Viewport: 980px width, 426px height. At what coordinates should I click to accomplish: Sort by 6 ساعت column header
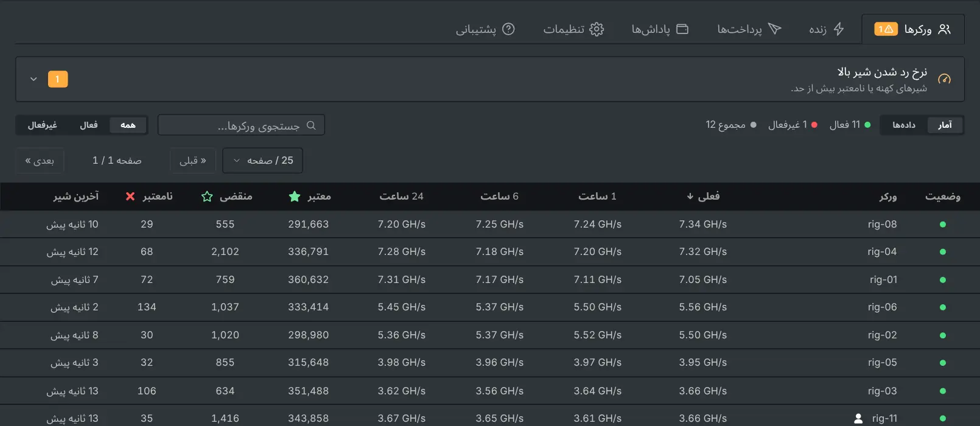pos(499,196)
